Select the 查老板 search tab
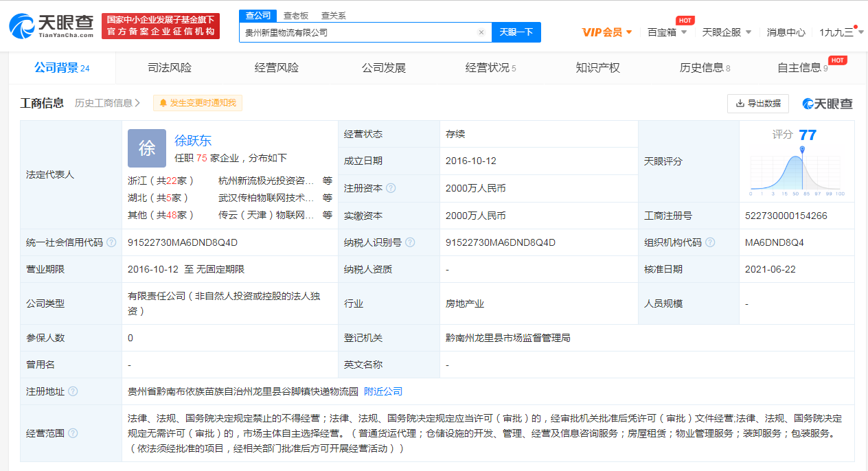The width and height of the screenshot is (868, 471). (296, 15)
